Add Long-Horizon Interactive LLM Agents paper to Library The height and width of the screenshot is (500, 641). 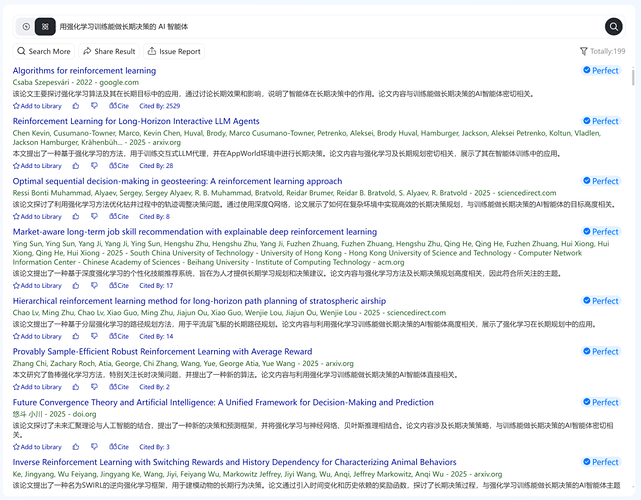pos(37,166)
